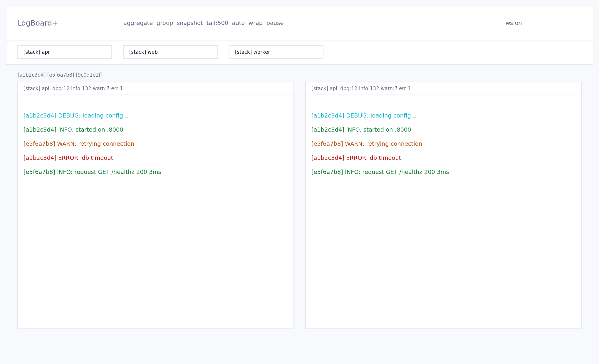Select ERROR db timeout line in left panel
The height and width of the screenshot is (364, 599).
(x=68, y=158)
